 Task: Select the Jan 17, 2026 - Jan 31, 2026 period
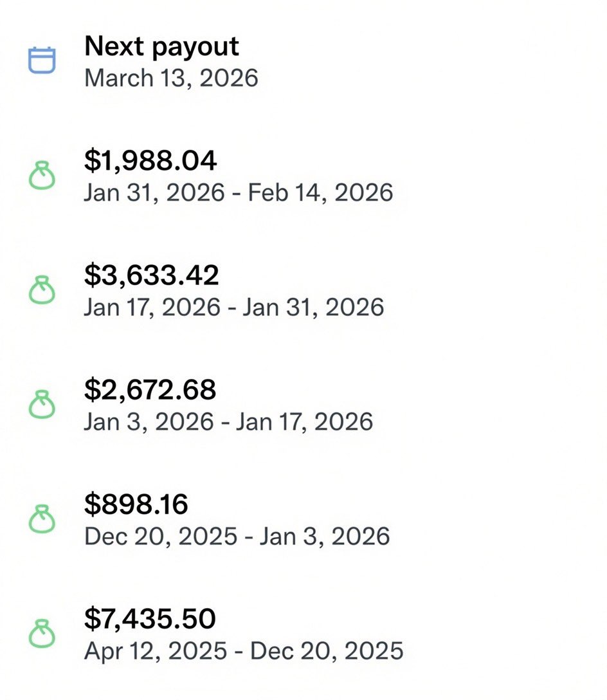point(234,307)
